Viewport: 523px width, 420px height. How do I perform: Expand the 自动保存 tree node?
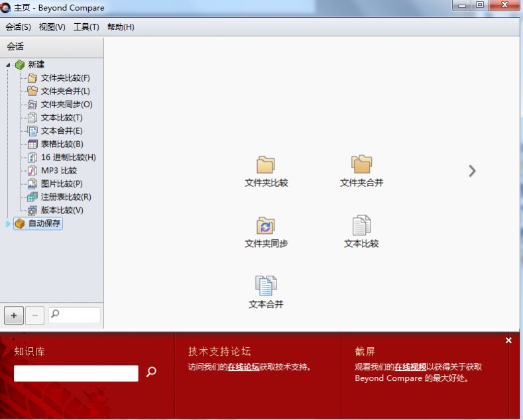point(8,224)
